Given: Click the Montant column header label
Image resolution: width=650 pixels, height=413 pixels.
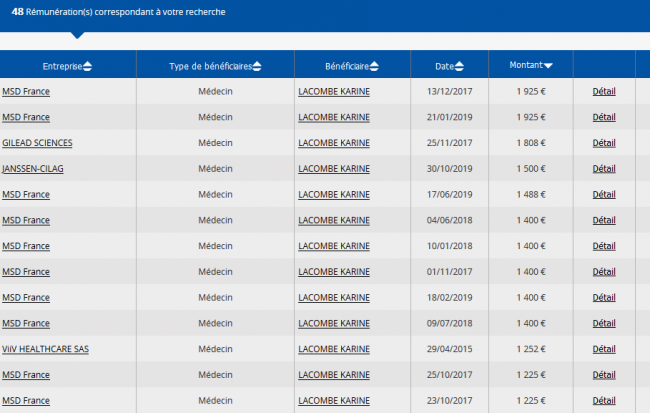Looking at the screenshot, I should pos(526,65).
